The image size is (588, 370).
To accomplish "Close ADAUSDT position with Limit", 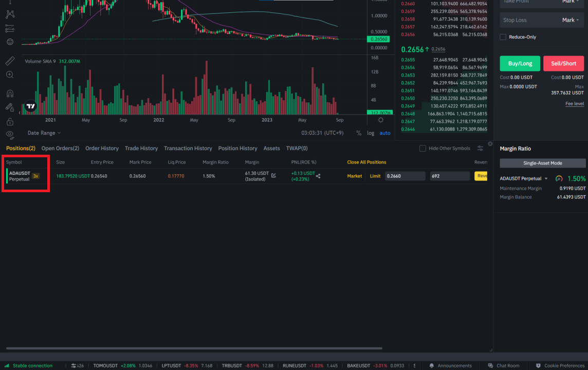I will point(375,176).
